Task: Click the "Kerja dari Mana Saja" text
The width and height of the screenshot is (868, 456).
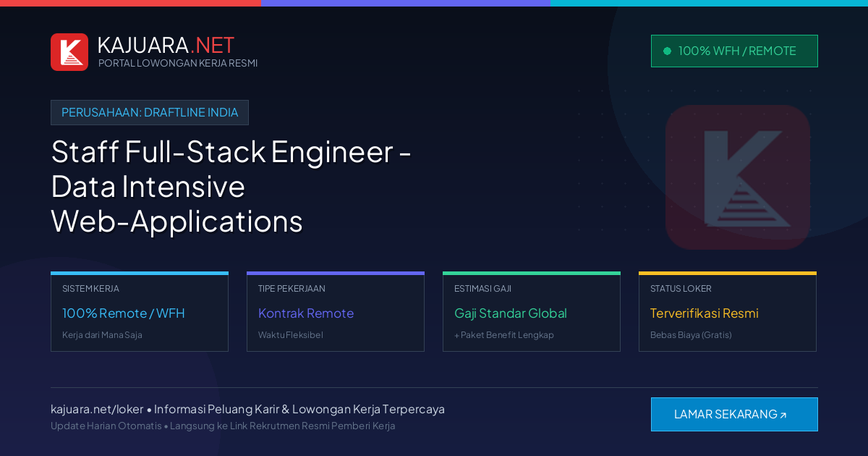Action: (102, 335)
